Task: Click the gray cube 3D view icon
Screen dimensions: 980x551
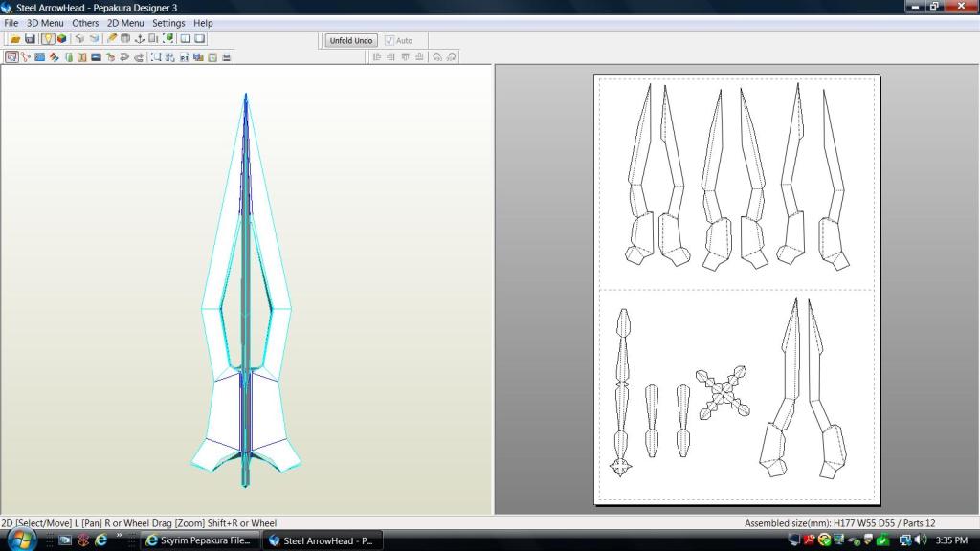Action: [79, 38]
